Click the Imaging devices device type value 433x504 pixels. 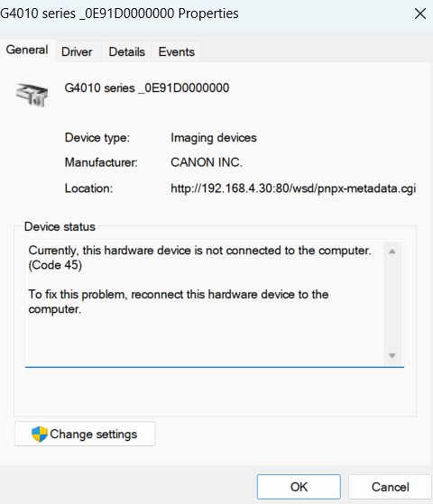point(214,138)
